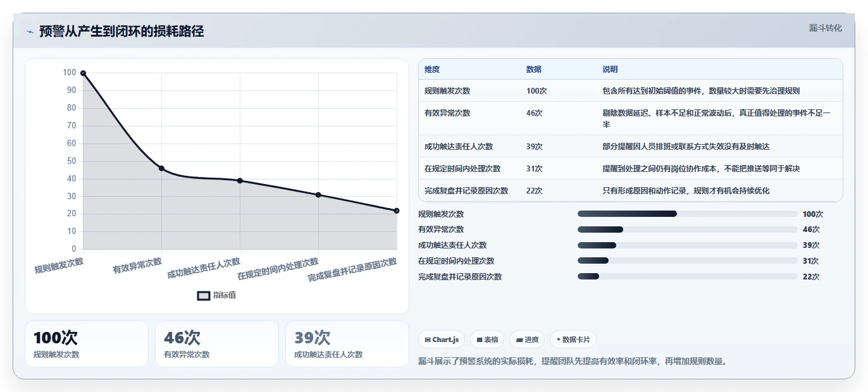This screenshot has height=392, width=868.
Task: Select the 完成复盘并记录原因次数 table row label
Action: (466, 191)
